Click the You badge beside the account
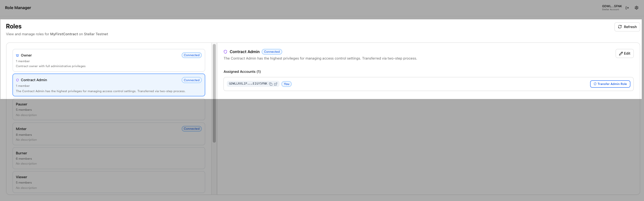The image size is (644, 201). point(286,84)
